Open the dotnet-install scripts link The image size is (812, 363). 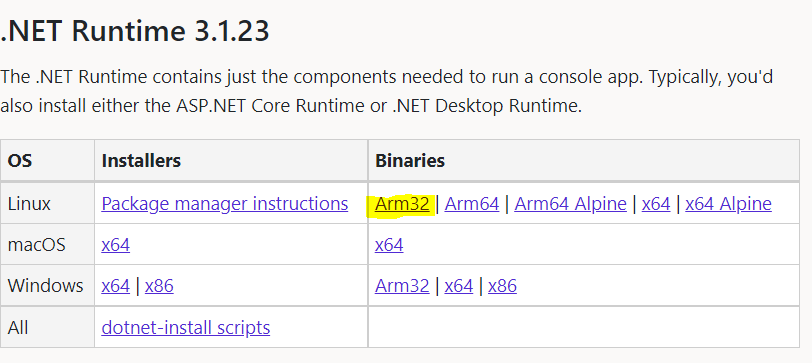(x=186, y=327)
